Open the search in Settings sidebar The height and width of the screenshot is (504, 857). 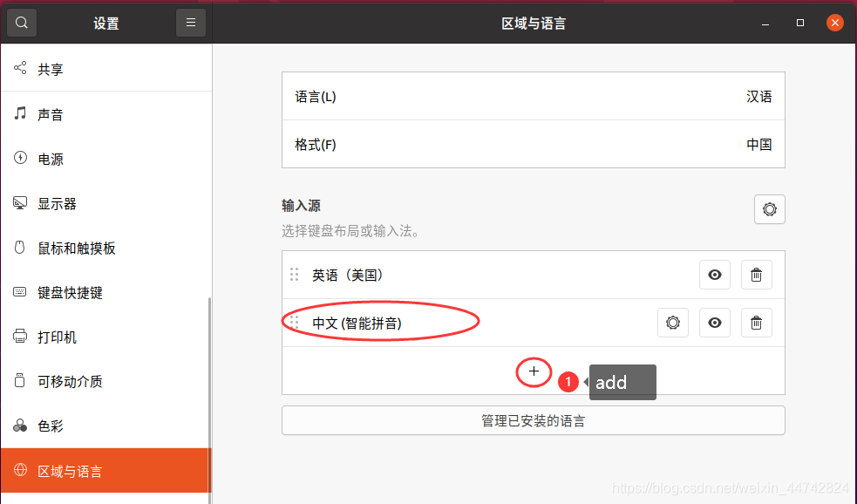tap(21, 22)
